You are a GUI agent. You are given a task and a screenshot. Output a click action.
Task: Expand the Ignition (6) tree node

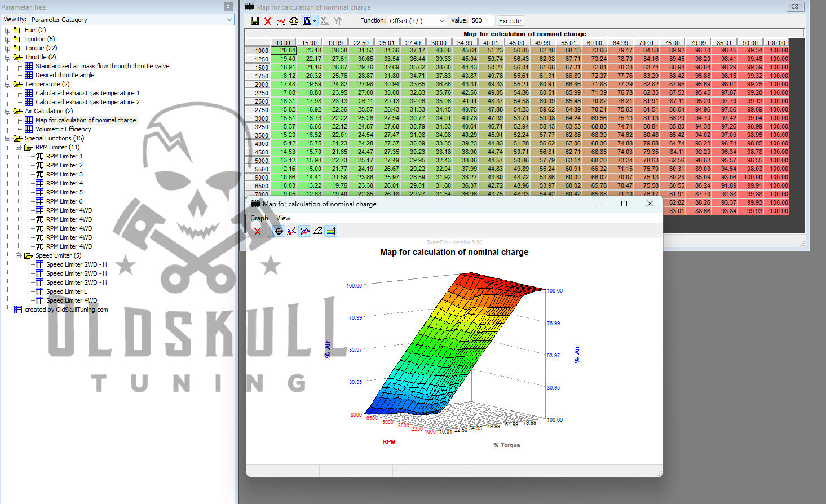(x=7, y=39)
